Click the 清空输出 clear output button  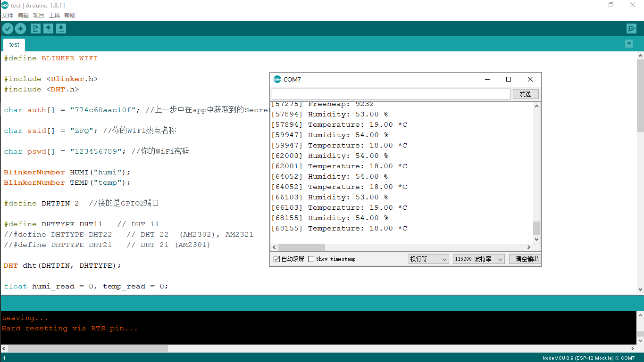(x=525, y=259)
